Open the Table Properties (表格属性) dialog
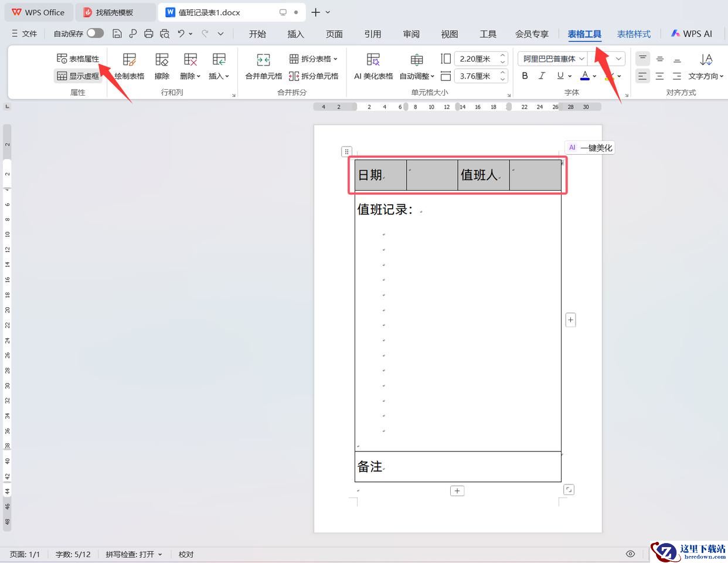The image size is (728, 563). 78,59
